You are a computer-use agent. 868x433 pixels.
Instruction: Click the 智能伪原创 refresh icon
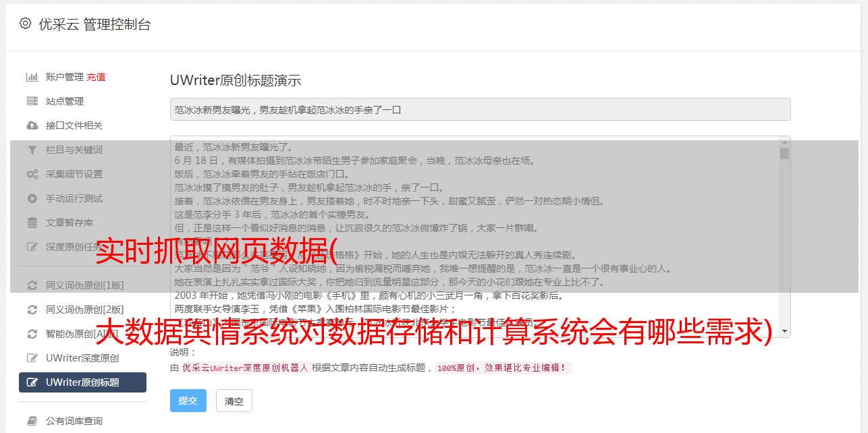click(x=32, y=334)
